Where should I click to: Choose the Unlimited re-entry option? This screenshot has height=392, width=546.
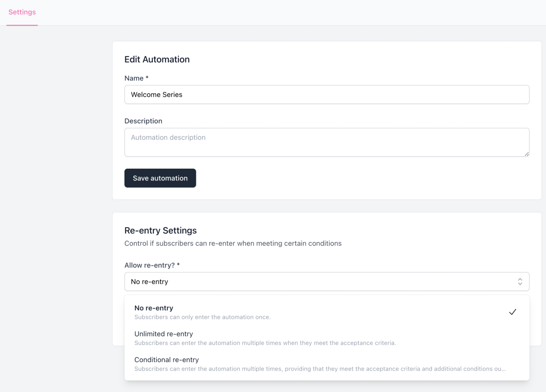pyautogui.click(x=327, y=338)
